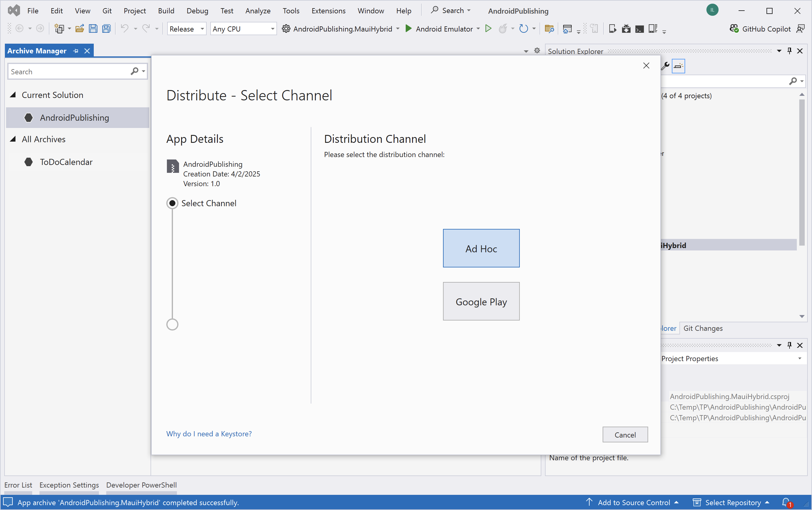The width and height of the screenshot is (812, 510).
Task: Select the 'Select Channel' step radio
Action: pos(172,203)
